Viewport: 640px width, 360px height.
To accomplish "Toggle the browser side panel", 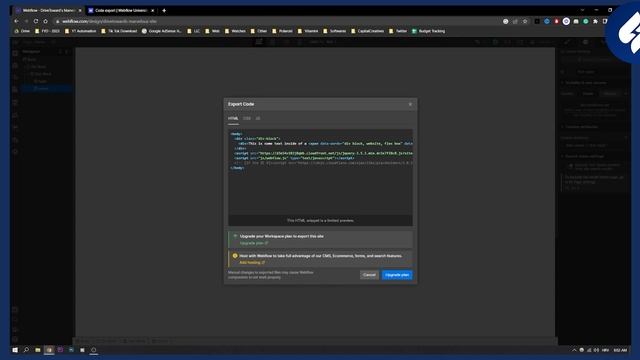I will click(x=605, y=21).
